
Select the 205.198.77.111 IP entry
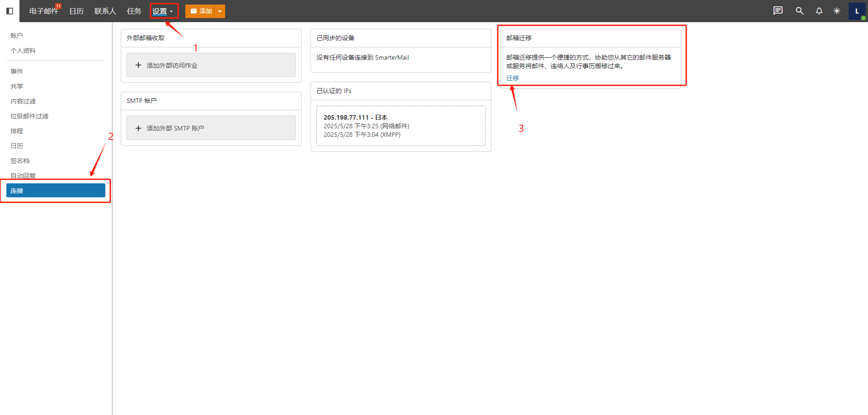[x=401, y=126]
